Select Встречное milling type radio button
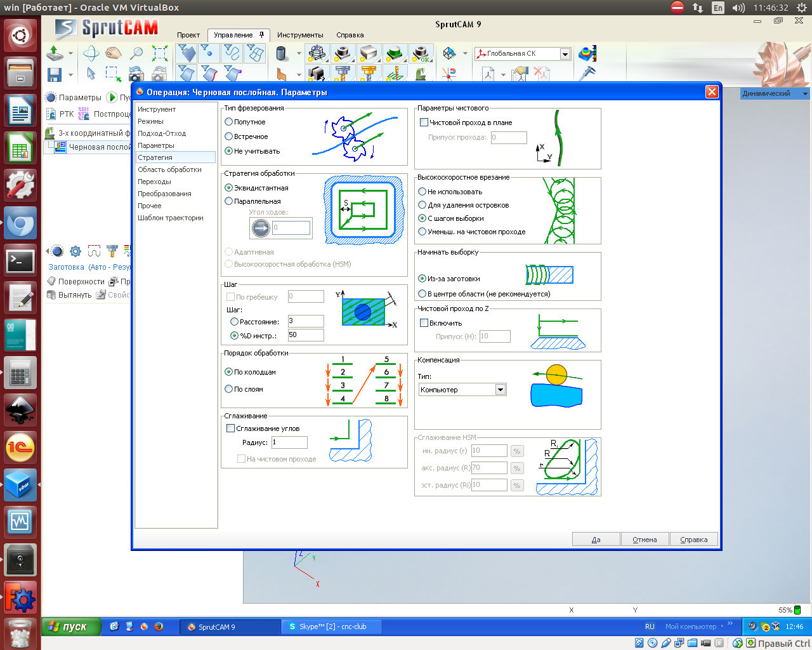Viewport: 812px width, 650px height. [229, 136]
